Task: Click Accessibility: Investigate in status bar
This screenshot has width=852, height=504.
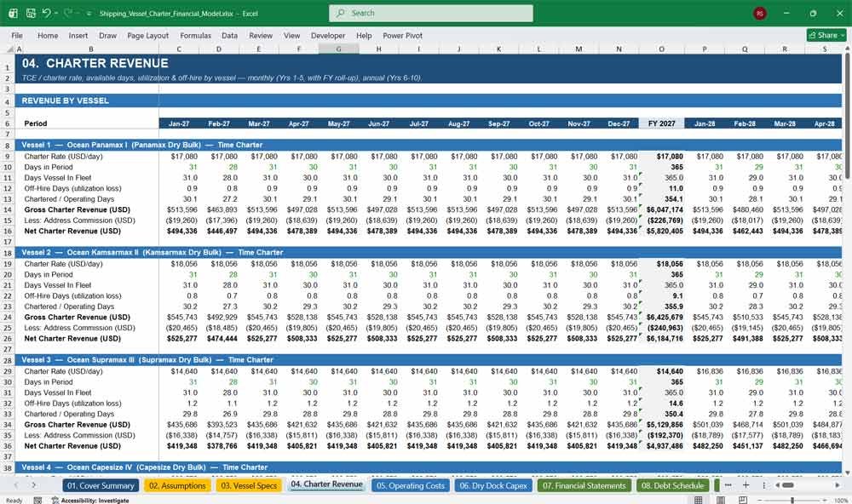Action: pos(90,501)
